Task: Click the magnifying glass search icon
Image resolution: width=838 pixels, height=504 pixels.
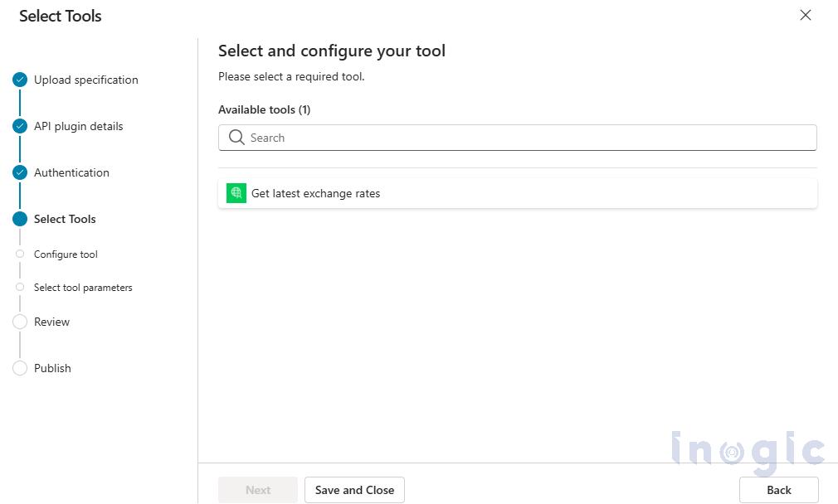Action: 236,137
